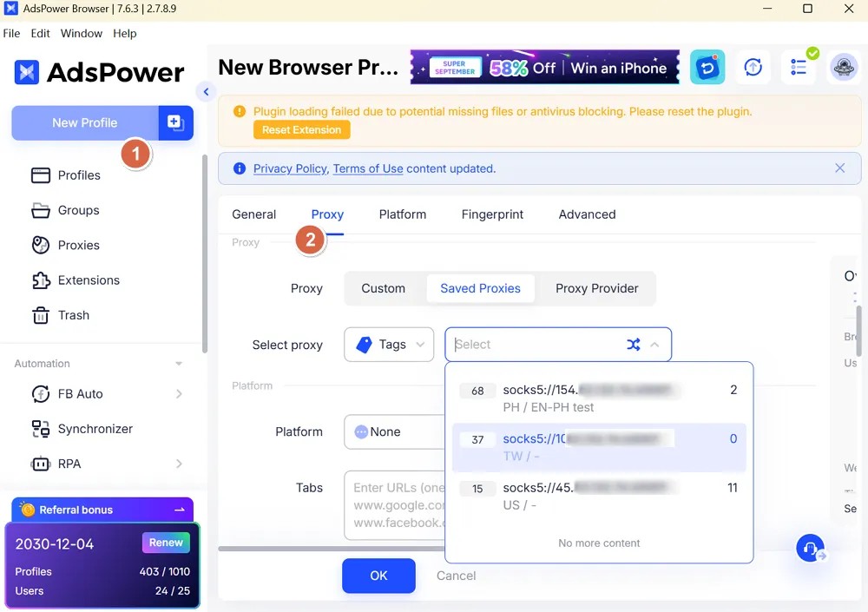This screenshot has height=612, width=868.
Task: Open the Privacy Policy link
Action: [x=290, y=168]
